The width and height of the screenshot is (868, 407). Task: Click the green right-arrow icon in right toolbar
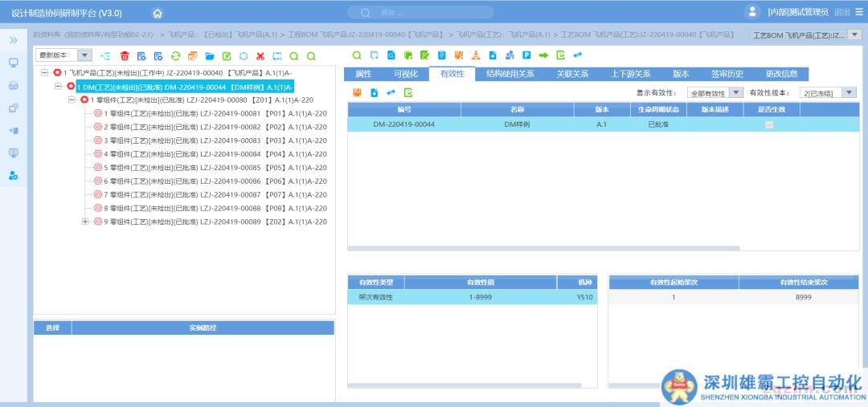543,55
